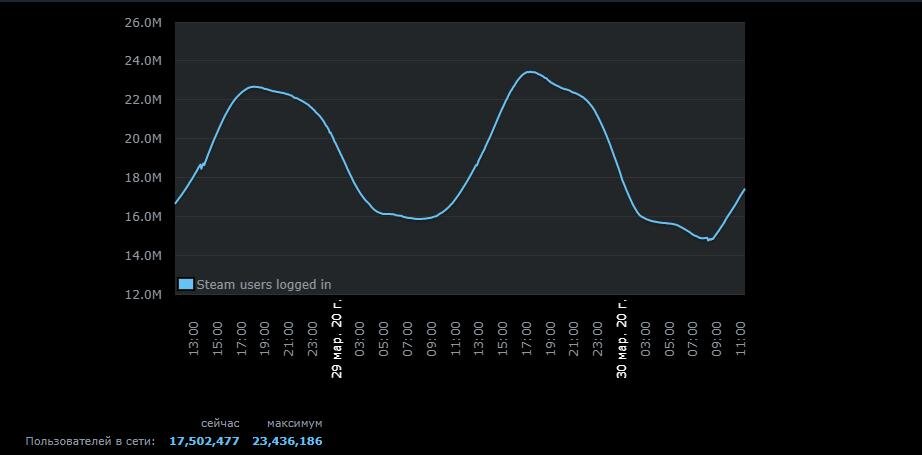Click the 12.0M y-axis value
Screen dimensions: 922x455
pyautogui.click(x=143, y=295)
